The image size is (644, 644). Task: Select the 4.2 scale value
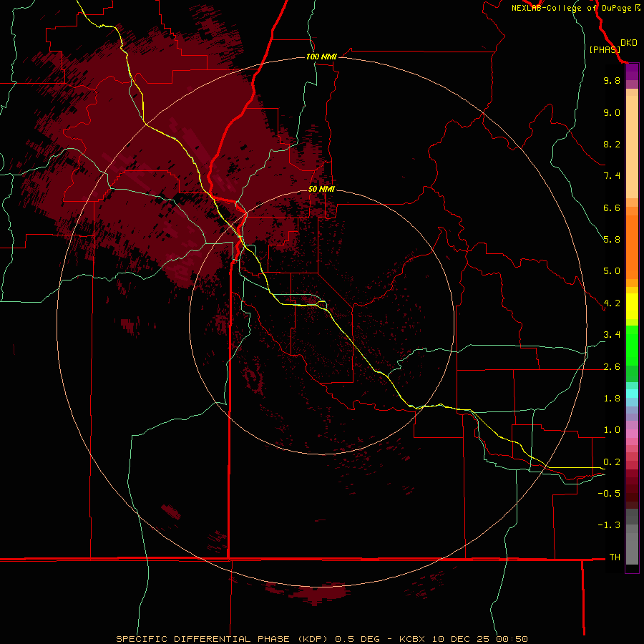click(x=612, y=303)
